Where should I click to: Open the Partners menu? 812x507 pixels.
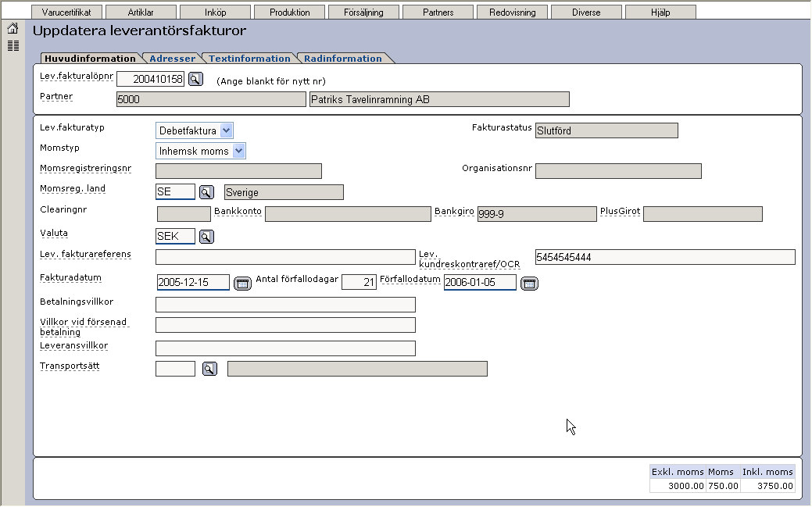tap(438, 12)
